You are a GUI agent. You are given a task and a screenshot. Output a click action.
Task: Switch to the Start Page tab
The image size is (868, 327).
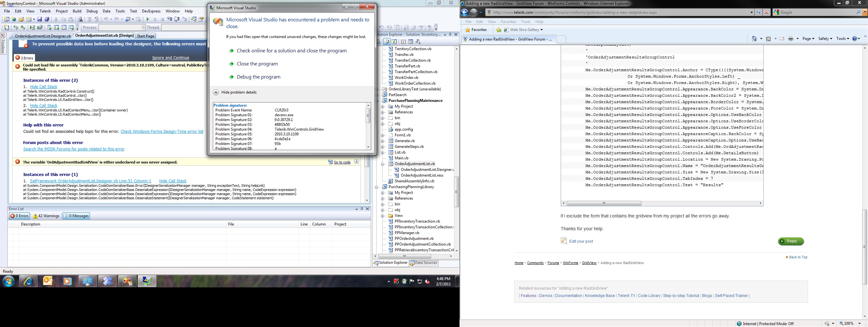(146, 36)
